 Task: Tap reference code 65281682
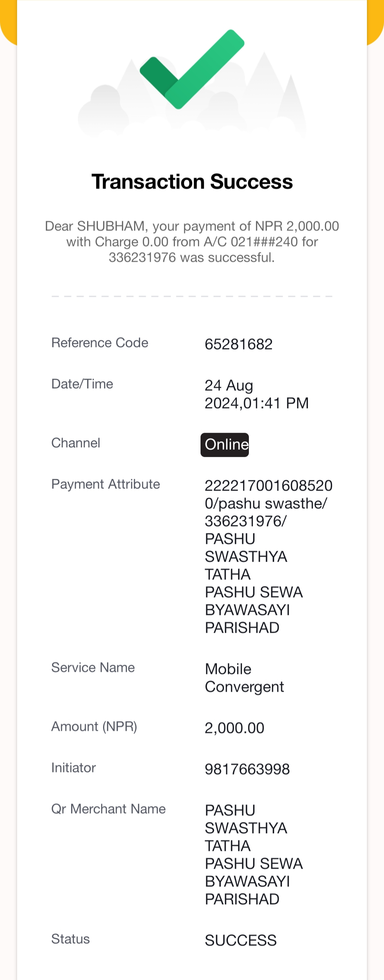[x=239, y=344]
